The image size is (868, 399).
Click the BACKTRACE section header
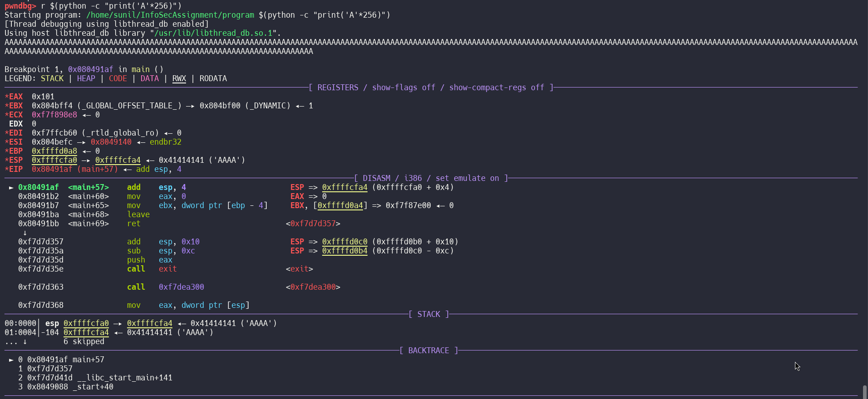pyautogui.click(x=429, y=350)
